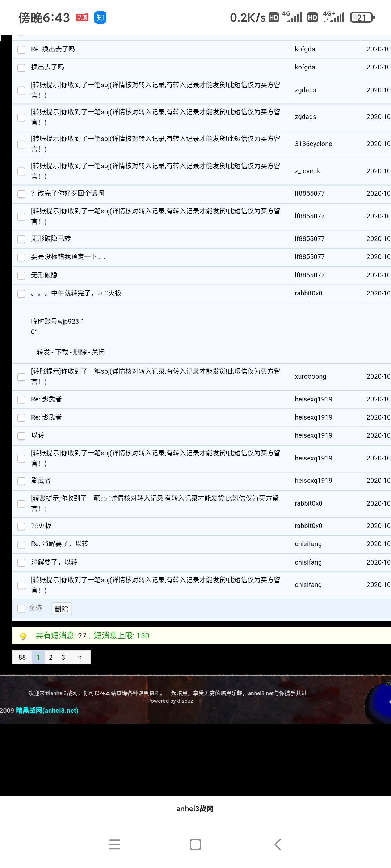This screenshot has width=391, height=868.
Task: Click 转发 in the expanded message
Action: (x=43, y=352)
